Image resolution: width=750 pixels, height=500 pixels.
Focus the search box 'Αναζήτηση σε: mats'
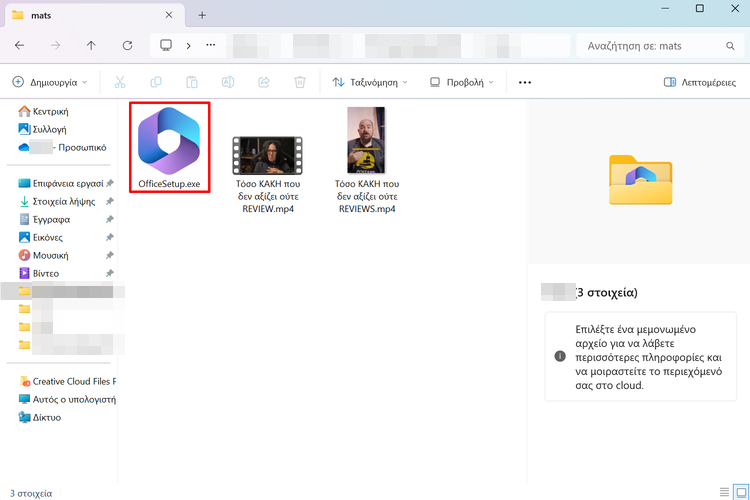coord(660,46)
